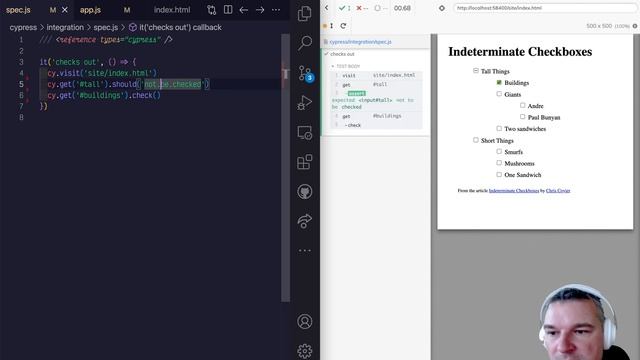Open the Run and Debug view
The image size is (640, 360).
304,102
